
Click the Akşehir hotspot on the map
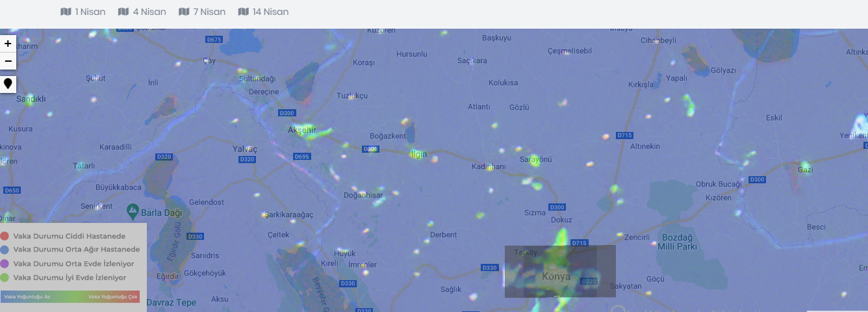point(309,132)
